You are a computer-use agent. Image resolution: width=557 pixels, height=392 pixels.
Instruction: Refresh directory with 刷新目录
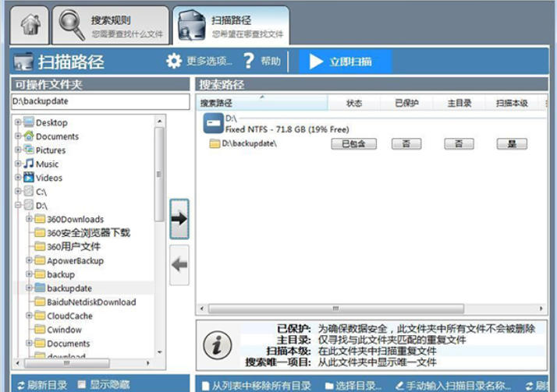coord(42,385)
